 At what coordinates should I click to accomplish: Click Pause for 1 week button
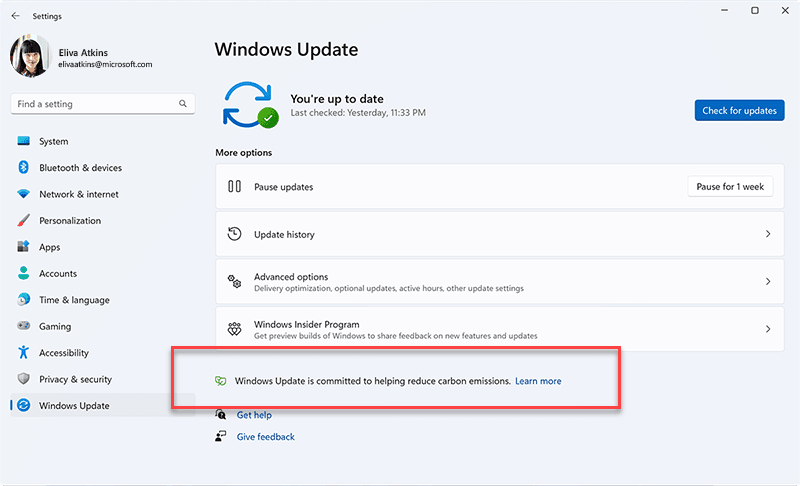(x=730, y=187)
